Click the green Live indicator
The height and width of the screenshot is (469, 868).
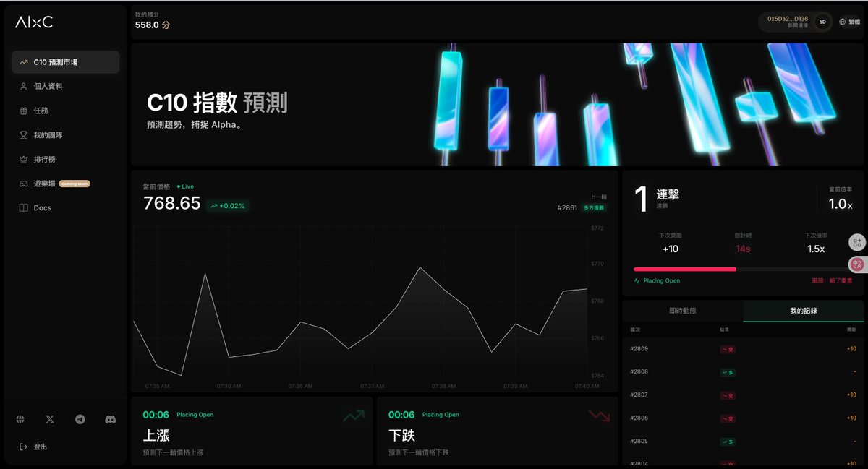(x=185, y=186)
